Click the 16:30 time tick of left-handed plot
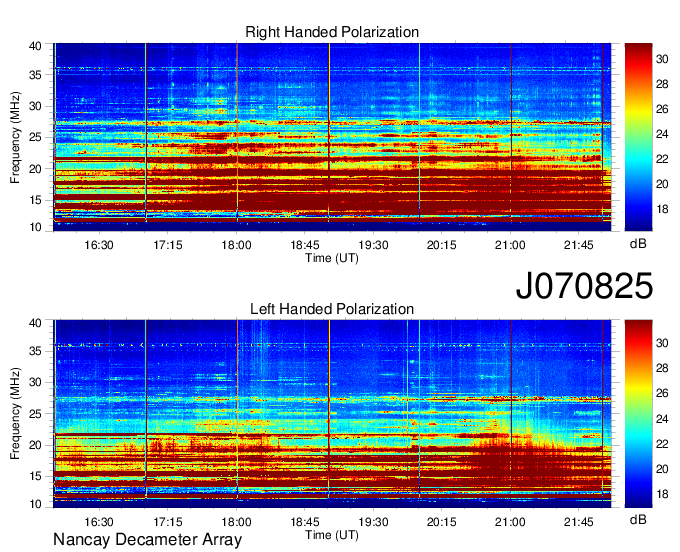The image size is (680, 552). click(x=99, y=522)
